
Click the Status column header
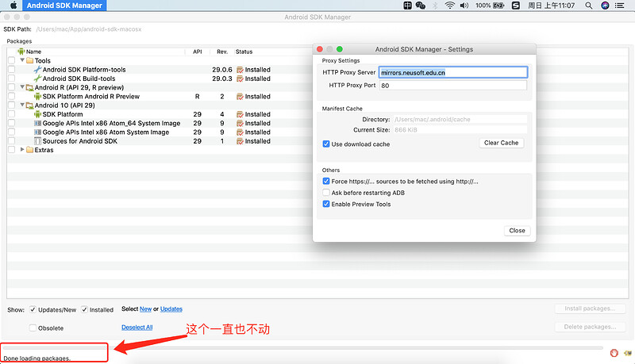(x=244, y=52)
